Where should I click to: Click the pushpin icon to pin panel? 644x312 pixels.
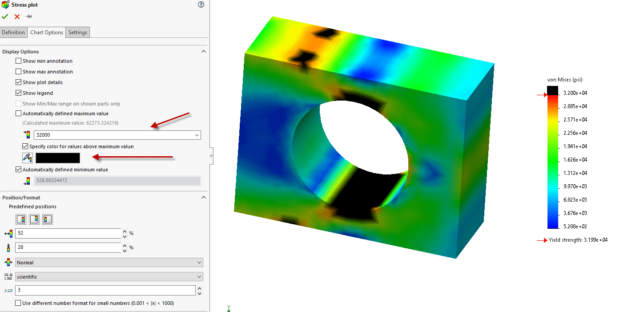click(28, 16)
